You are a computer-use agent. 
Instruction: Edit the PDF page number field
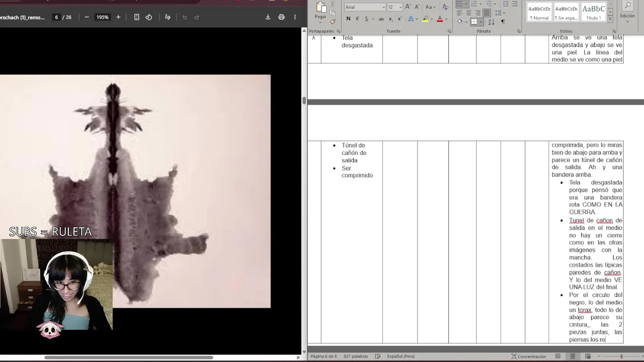point(56,17)
